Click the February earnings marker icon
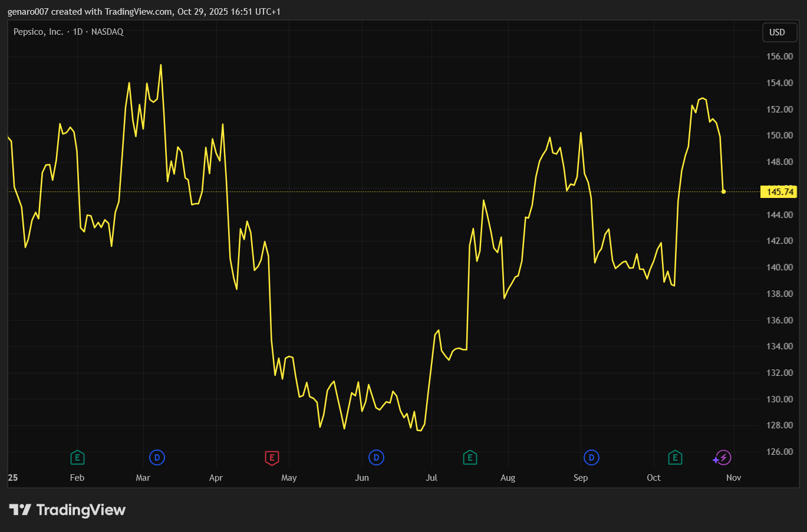The width and height of the screenshot is (807, 532). tap(77, 458)
